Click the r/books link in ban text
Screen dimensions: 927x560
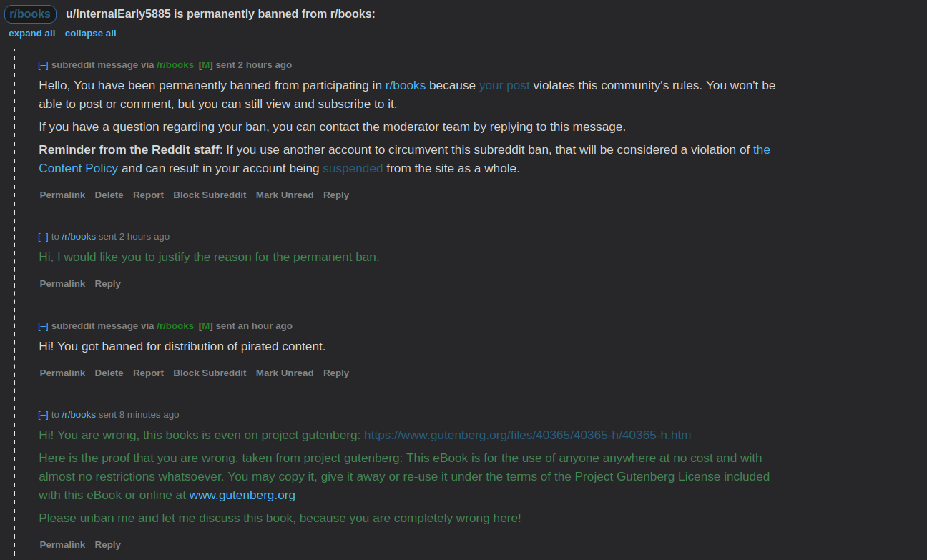[405, 86]
